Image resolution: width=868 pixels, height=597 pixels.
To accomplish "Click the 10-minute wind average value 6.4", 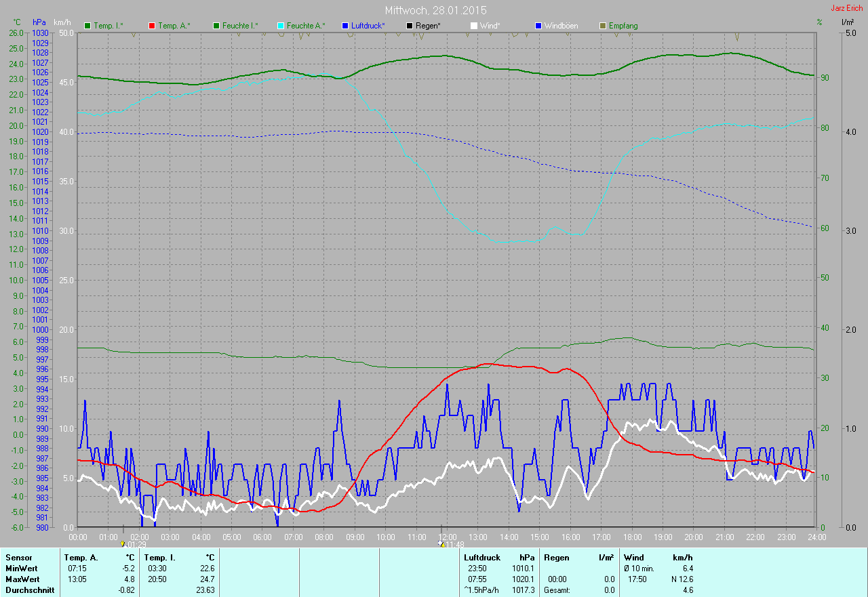I will [x=688, y=569].
